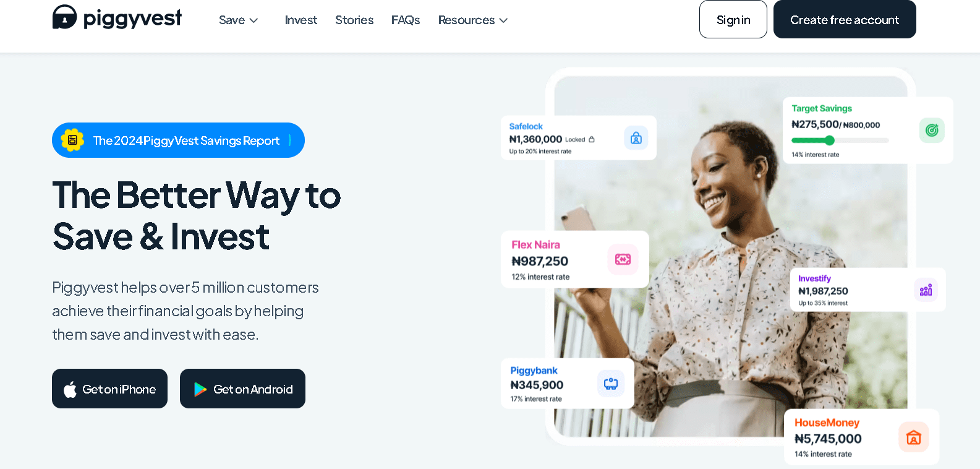This screenshot has width=980, height=469.
Task: Open the Invest menu item
Action: pyautogui.click(x=301, y=20)
